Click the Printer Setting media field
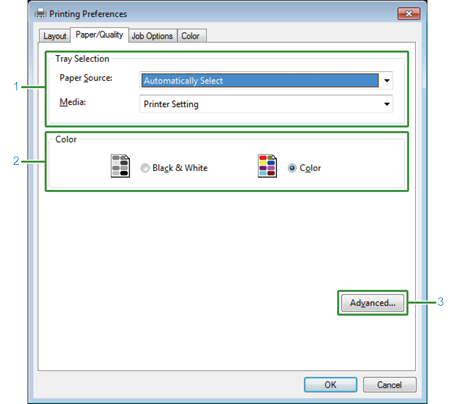This screenshot has height=404, width=466. 266,104
